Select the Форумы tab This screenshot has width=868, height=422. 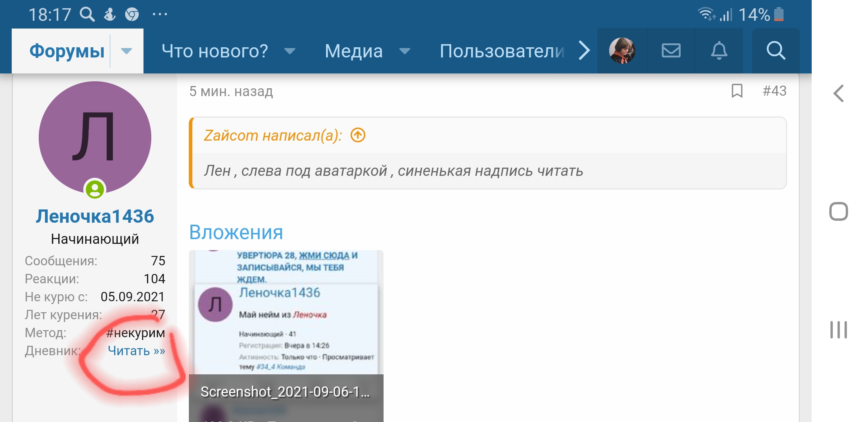(67, 51)
